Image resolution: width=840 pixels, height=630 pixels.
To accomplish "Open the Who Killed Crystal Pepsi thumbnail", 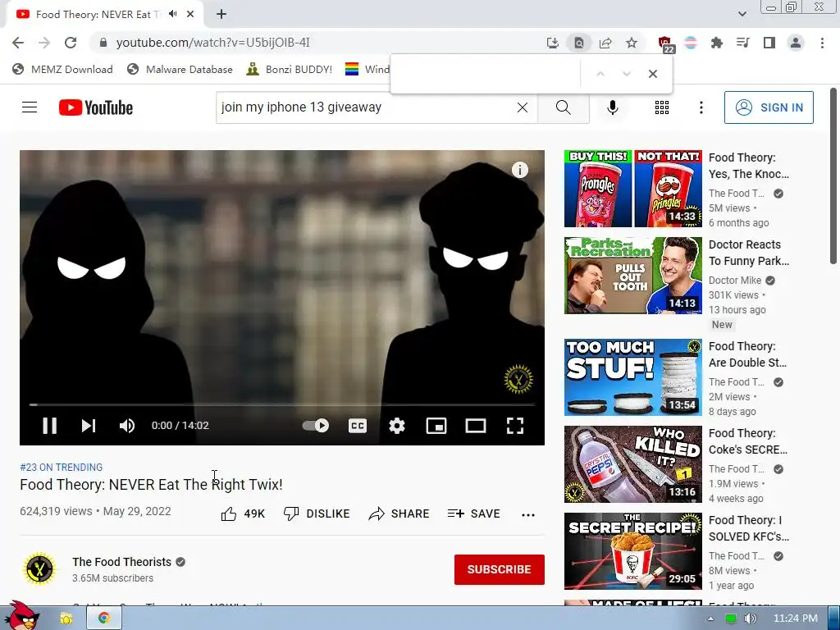I will 632,464.
